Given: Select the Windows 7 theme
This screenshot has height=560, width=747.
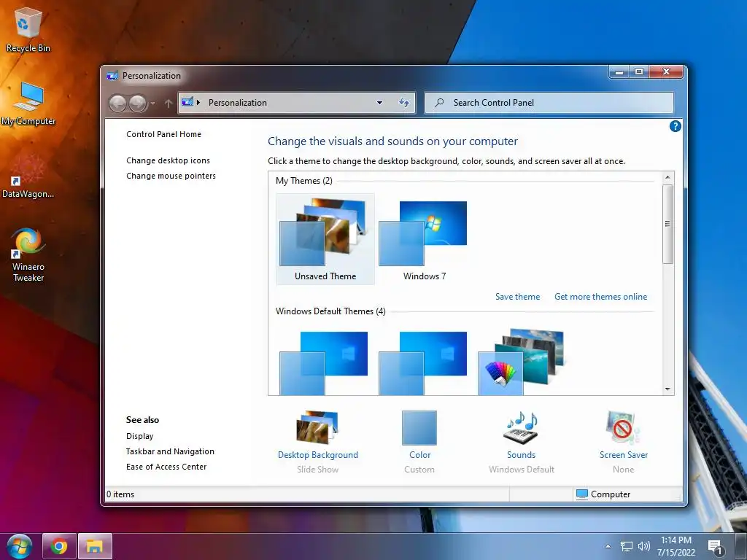Looking at the screenshot, I should point(424,239).
